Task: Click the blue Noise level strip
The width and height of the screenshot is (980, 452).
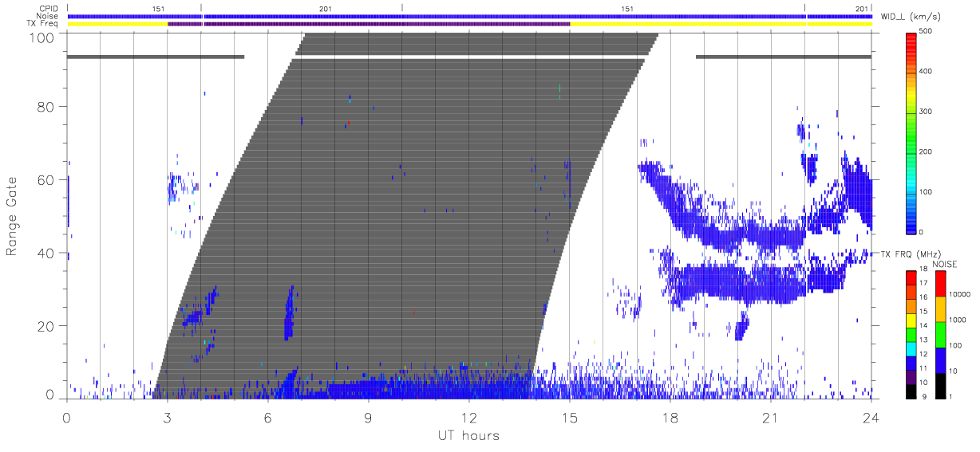Action: (469, 16)
